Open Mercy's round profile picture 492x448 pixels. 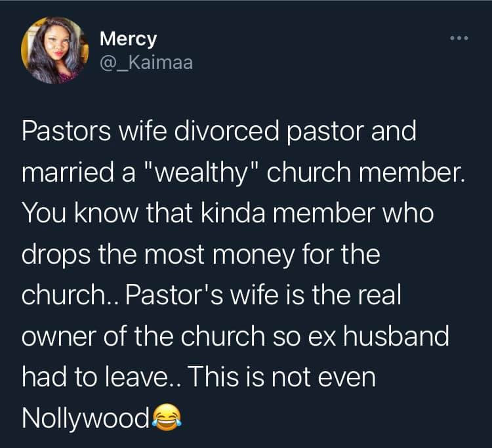point(54,51)
